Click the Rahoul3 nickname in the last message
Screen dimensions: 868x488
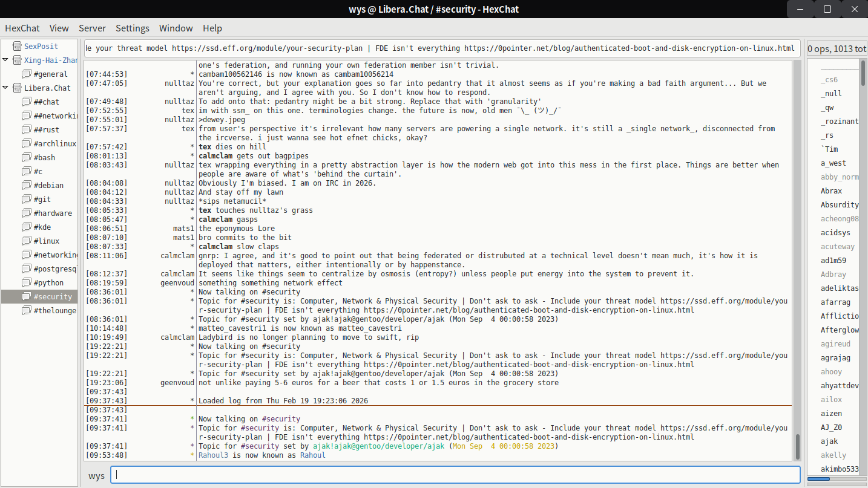click(x=213, y=455)
